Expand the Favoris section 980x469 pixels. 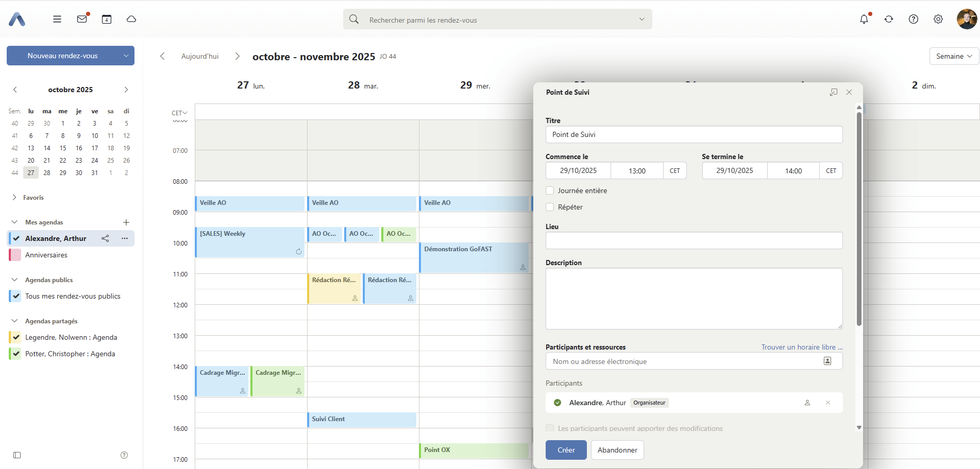point(14,198)
